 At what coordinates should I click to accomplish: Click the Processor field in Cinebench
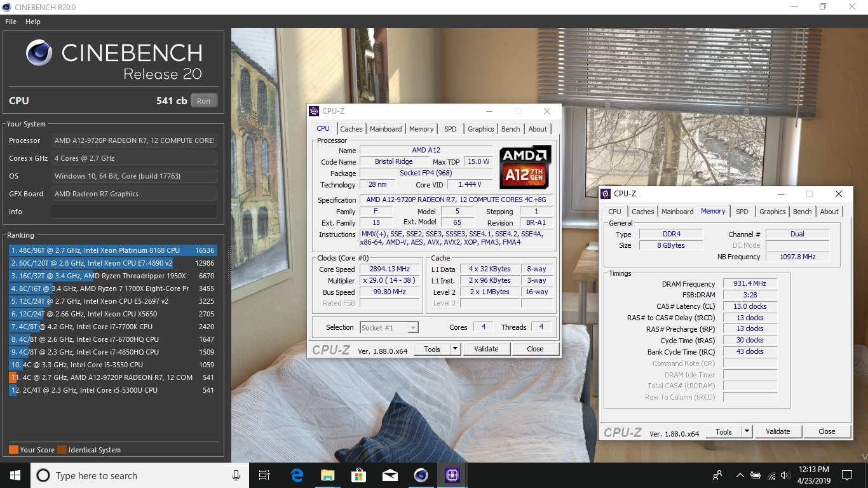click(x=134, y=140)
